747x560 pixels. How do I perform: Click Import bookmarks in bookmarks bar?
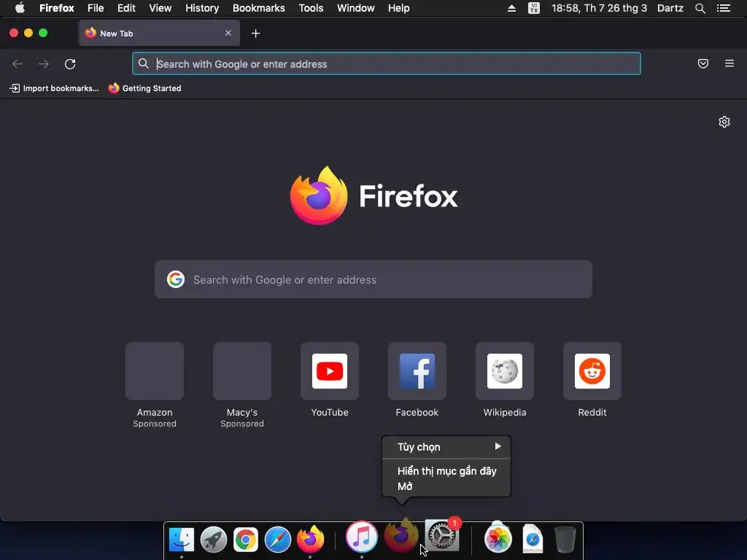click(x=54, y=88)
